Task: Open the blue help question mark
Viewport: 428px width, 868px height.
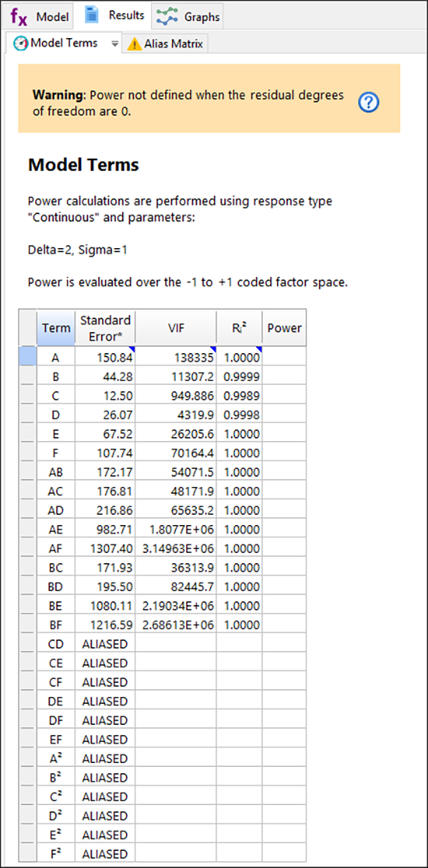Action: pyautogui.click(x=369, y=102)
